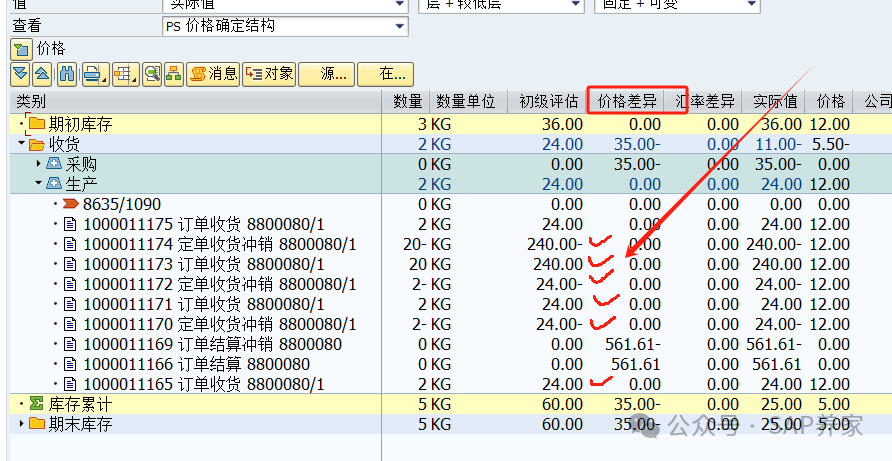Viewport: 892px width, 461px height.
Task: Click 35.00- price difference in 采购 row
Action: 637,164
